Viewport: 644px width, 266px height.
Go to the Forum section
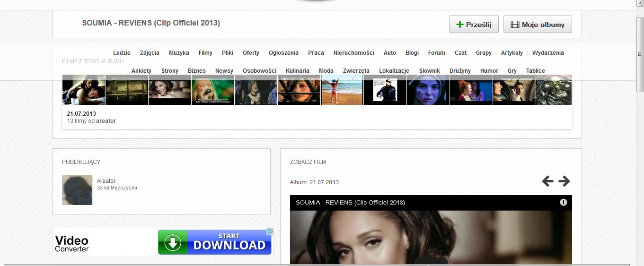(x=436, y=53)
